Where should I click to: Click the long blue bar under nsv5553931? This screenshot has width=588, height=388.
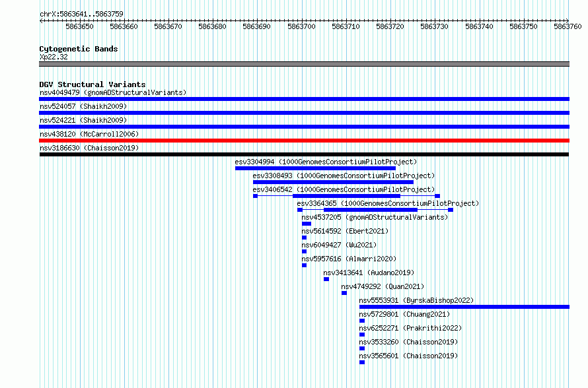click(464, 307)
